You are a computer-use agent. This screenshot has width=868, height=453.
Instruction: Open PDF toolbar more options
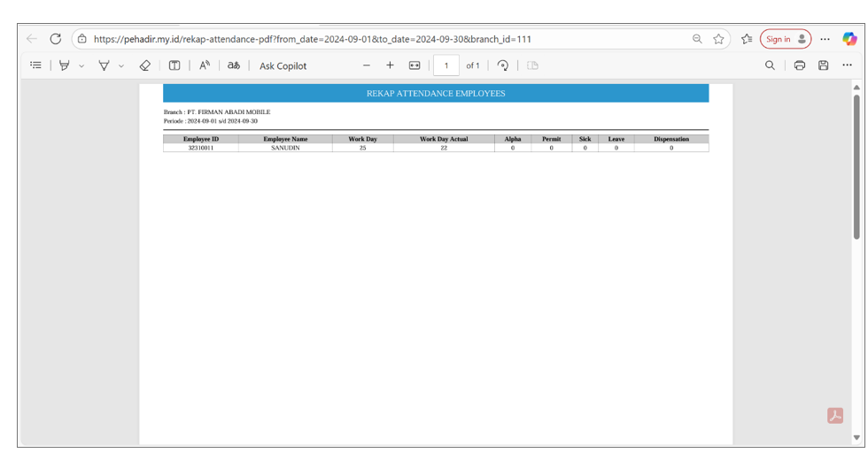[847, 65]
